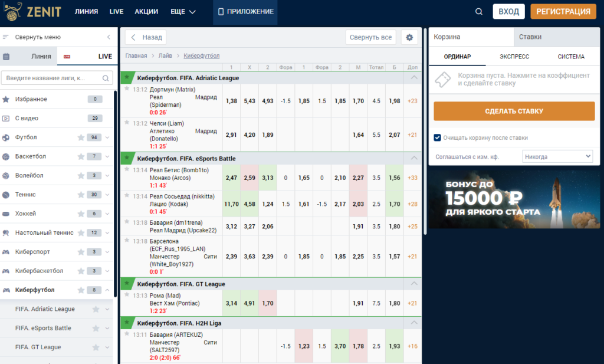Collapse the eSports Battle section chevron
The image size is (604, 364).
[x=414, y=158]
